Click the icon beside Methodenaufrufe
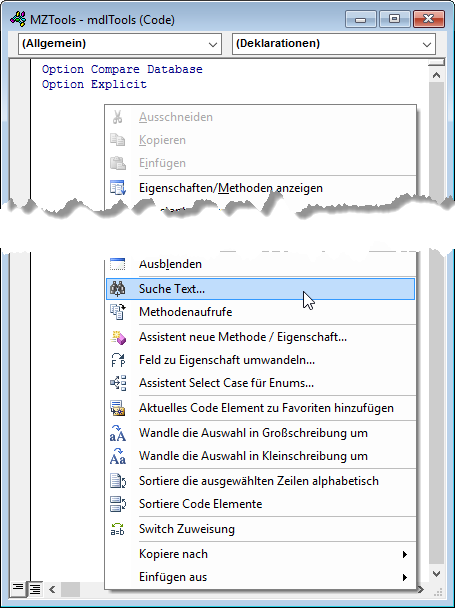Viewport: 455px width, 608px height. point(118,312)
